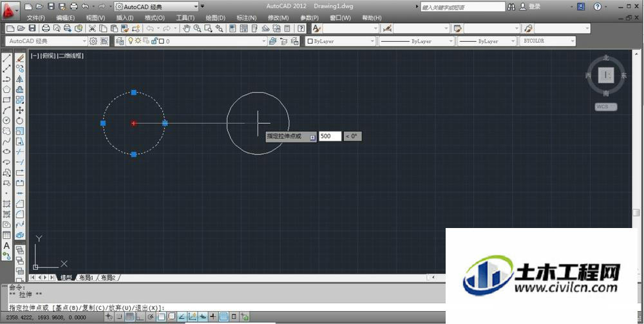The width and height of the screenshot is (644, 324).
Task: Click the Zoom Realtime magnifier icon
Action: tap(198, 28)
